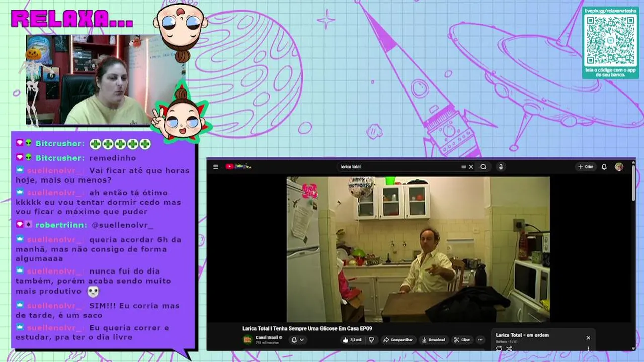Viewport: 644px width, 362px height.
Task: Click the Compartilhar share button
Action: coord(398,340)
